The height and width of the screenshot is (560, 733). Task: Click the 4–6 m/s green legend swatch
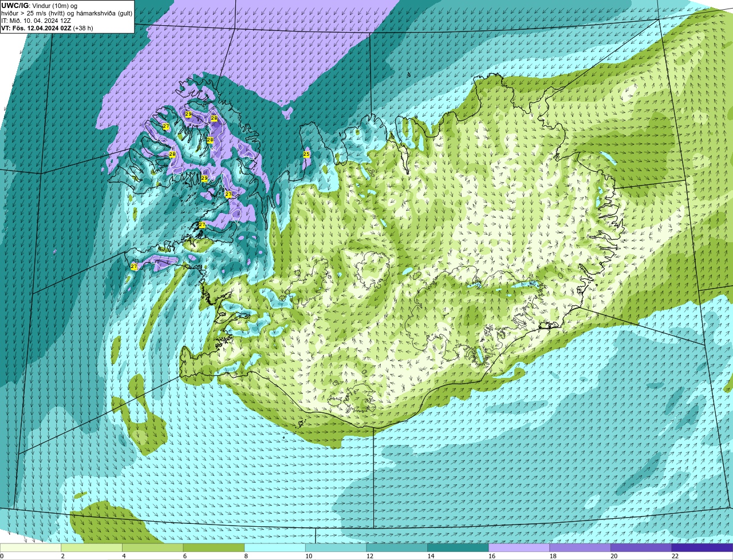152,547
